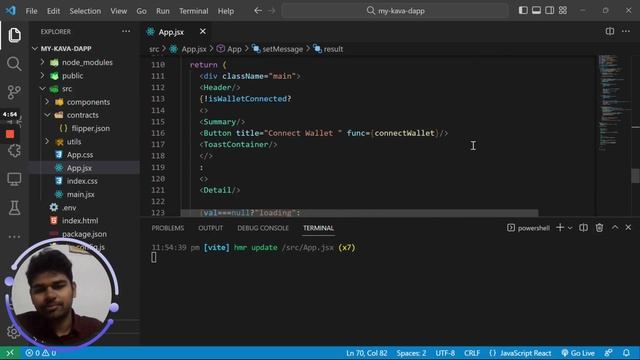This screenshot has height=360, width=640.
Task: Open editor more actions menu
Action: 626,31
